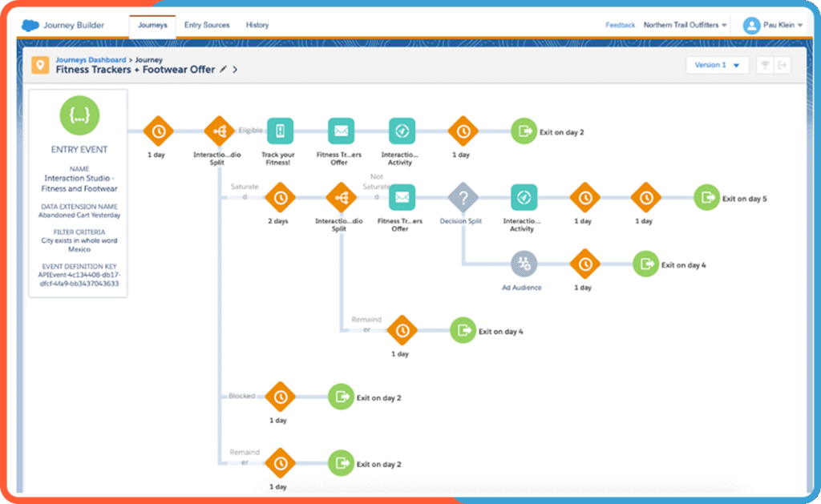Click the trophy goal icon button

click(765, 66)
